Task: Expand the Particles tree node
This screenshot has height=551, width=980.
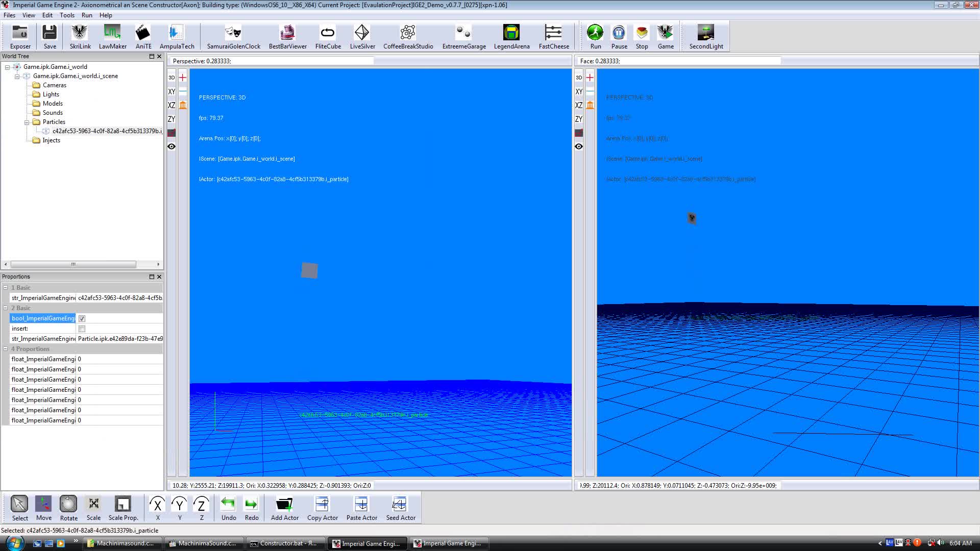Action: (x=26, y=122)
